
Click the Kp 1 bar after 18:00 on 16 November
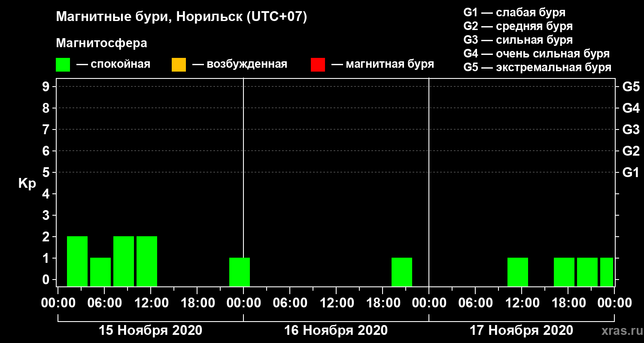pyautogui.click(x=402, y=272)
